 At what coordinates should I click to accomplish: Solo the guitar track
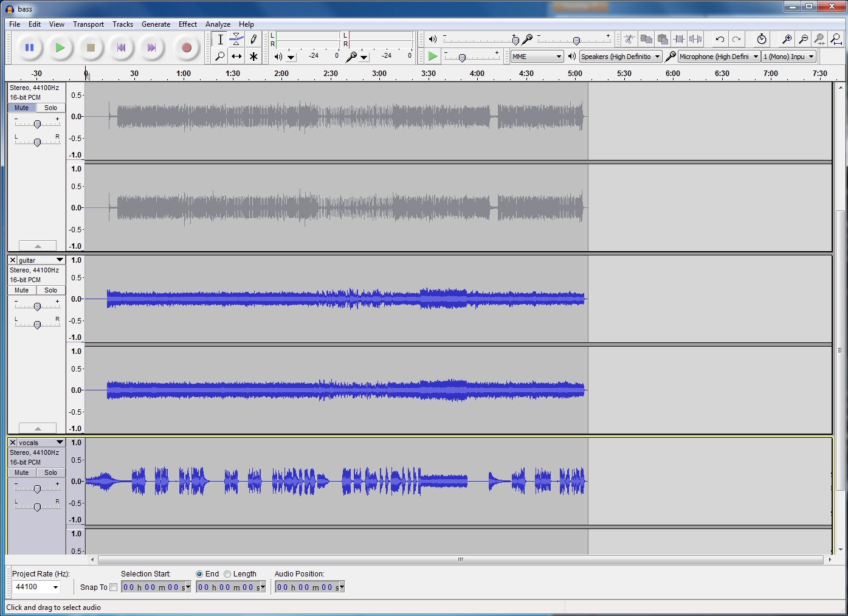tap(50, 290)
